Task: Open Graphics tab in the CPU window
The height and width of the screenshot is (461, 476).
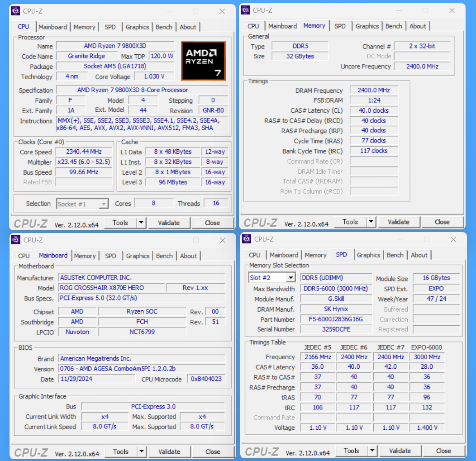Action: coord(137,27)
